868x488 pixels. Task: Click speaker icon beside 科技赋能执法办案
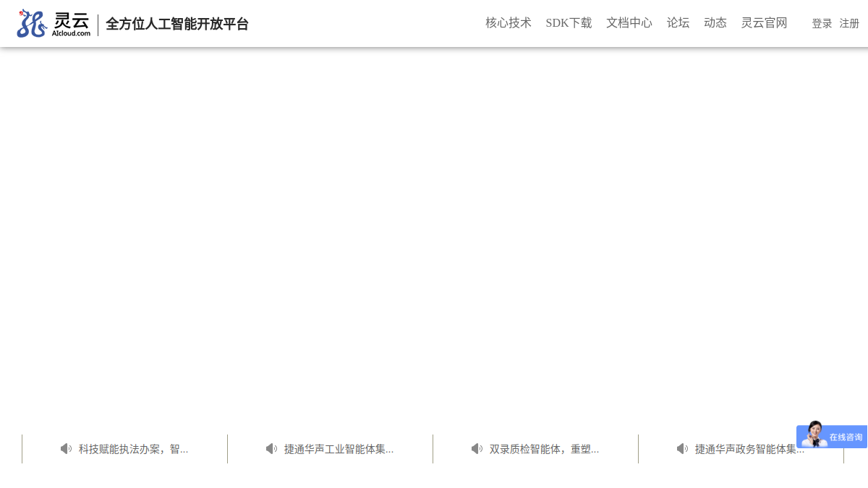tap(67, 449)
